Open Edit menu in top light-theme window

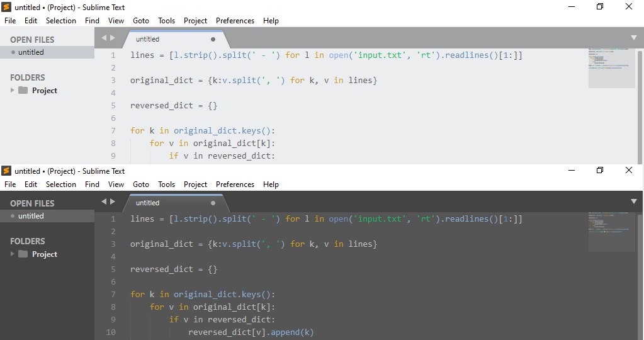click(31, 21)
